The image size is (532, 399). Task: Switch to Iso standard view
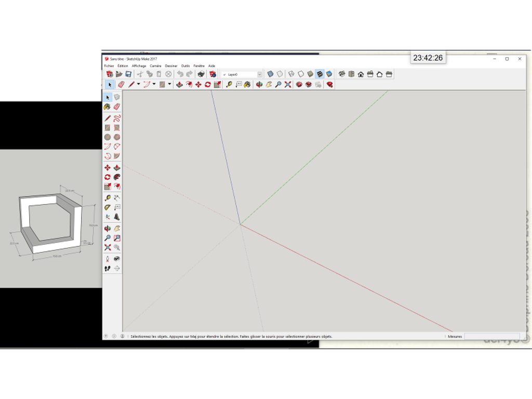[x=342, y=74]
